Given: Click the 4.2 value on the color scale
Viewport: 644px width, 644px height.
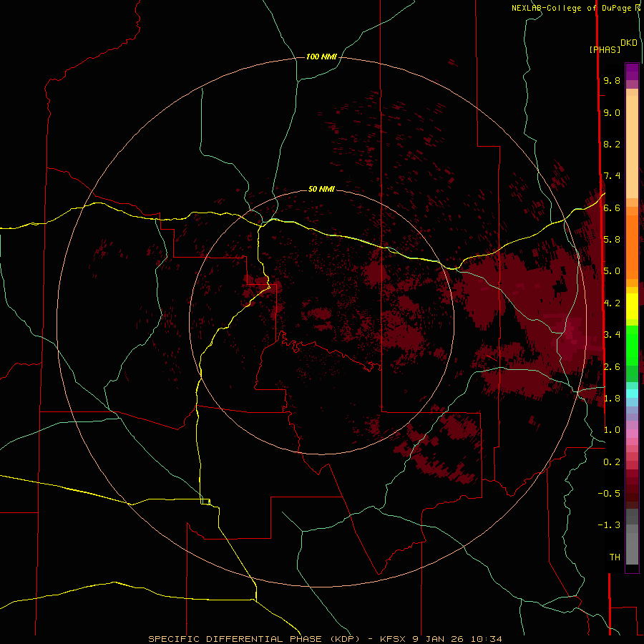Looking at the screenshot, I should point(612,303).
